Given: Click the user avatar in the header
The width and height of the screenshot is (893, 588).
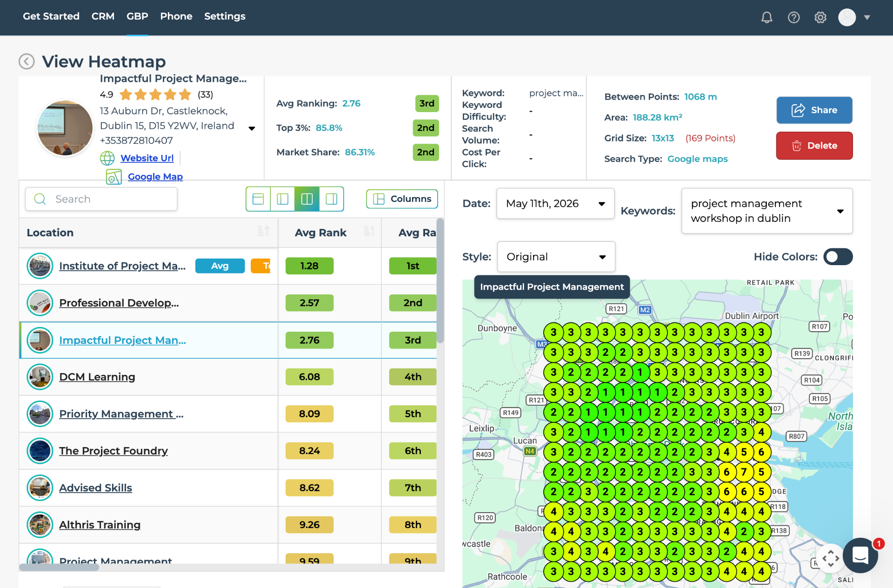Looking at the screenshot, I should coord(847,17).
